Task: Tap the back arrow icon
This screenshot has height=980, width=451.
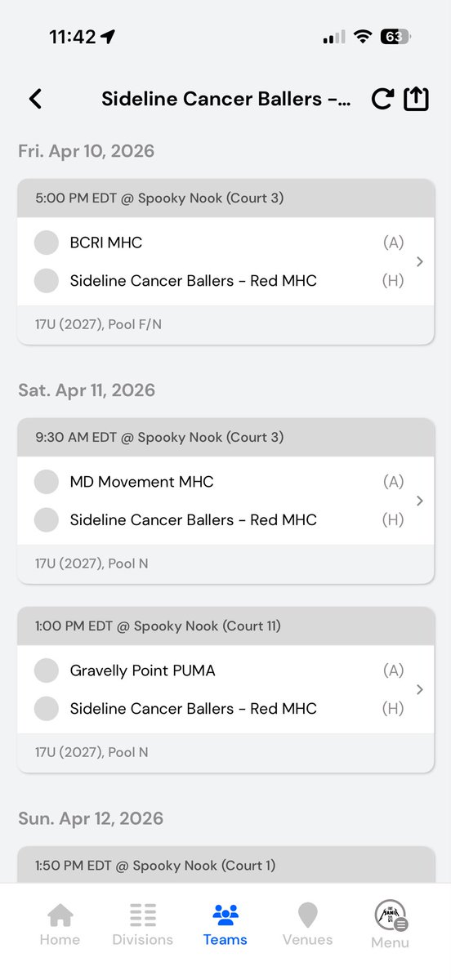Action: tap(34, 99)
